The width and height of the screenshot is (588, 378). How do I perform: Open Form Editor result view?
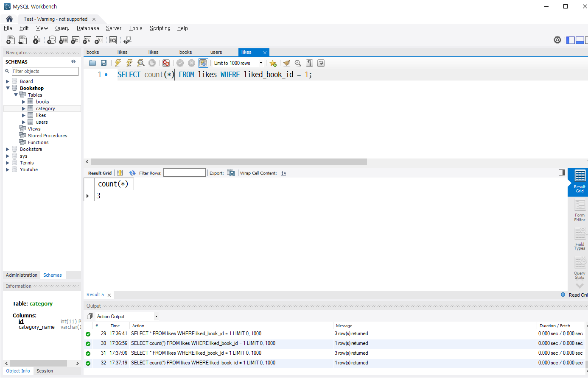pyautogui.click(x=580, y=211)
